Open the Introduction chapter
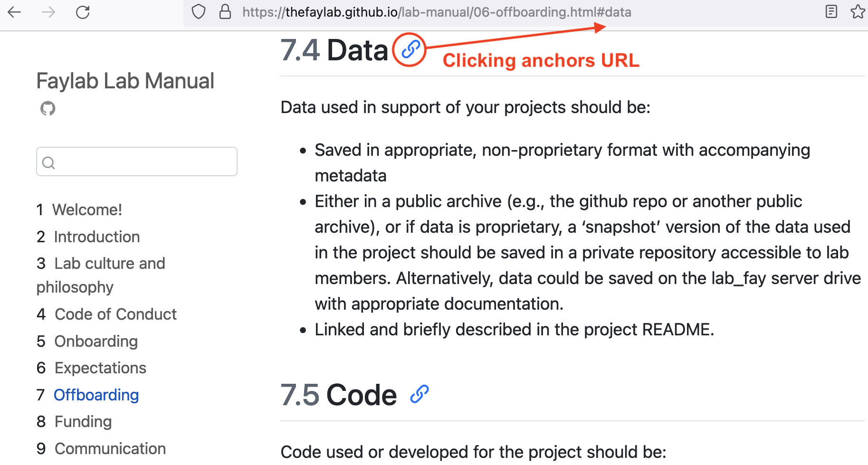Image resolution: width=868 pixels, height=465 pixels. [x=97, y=237]
